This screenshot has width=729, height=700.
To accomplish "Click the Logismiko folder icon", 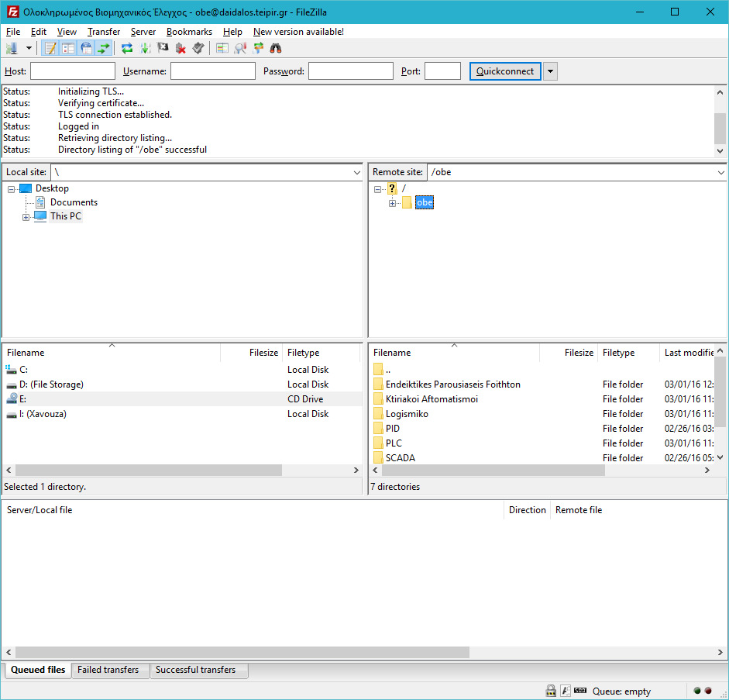I will point(379,414).
